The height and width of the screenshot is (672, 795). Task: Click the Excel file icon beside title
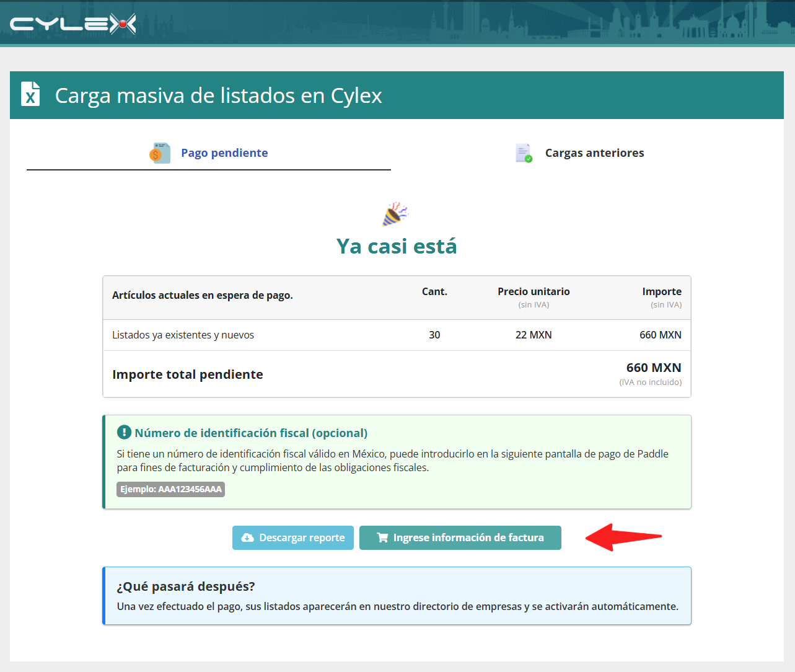(30, 94)
